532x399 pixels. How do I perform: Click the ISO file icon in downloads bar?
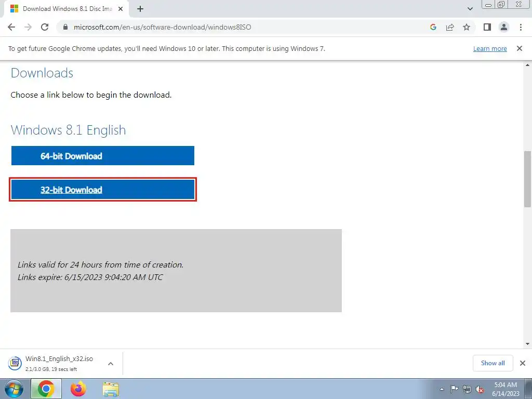15,363
